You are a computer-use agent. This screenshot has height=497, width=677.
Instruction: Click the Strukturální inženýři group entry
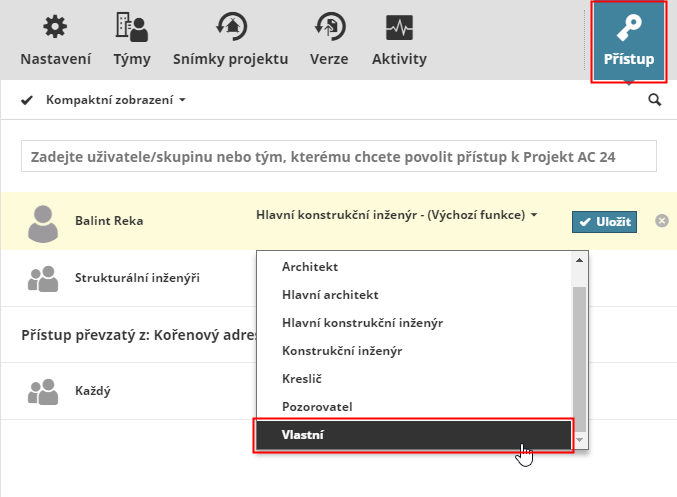coord(137,278)
